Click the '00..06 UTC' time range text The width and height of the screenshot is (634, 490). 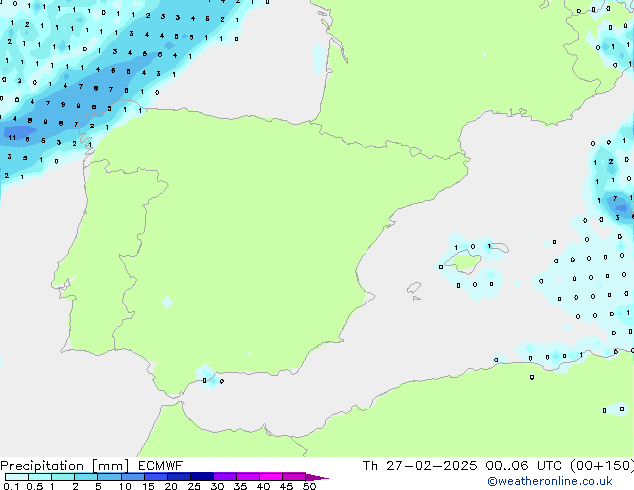524,466
